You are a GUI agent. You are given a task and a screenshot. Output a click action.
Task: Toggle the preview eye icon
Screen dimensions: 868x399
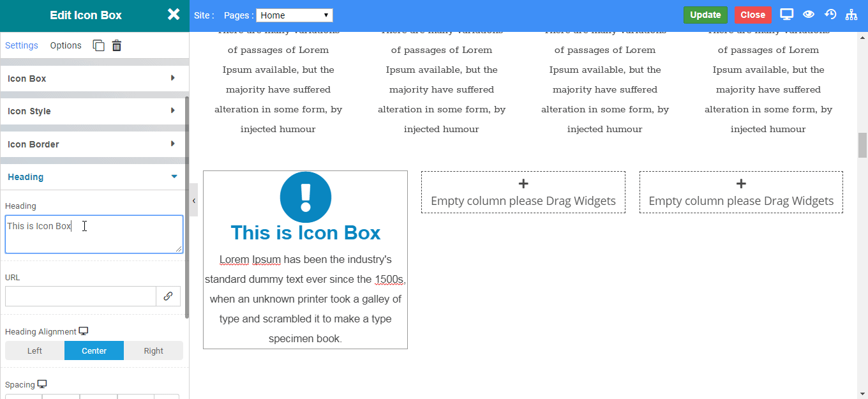tap(809, 14)
